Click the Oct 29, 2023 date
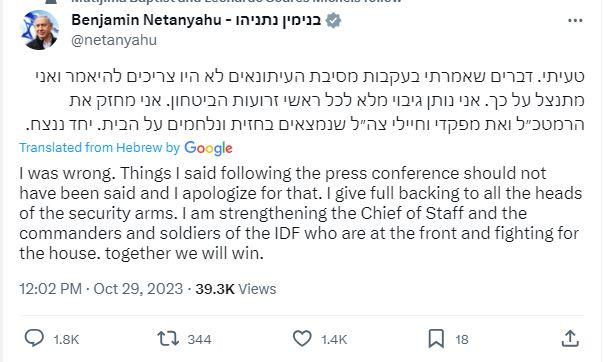The image size is (604, 362). coord(138,289)
